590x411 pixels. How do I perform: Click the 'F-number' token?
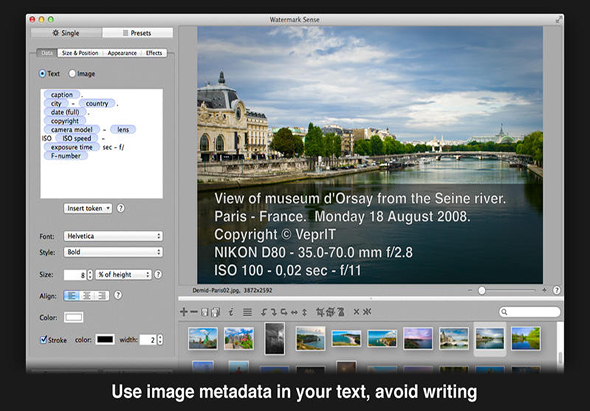[x=66, y=156]
